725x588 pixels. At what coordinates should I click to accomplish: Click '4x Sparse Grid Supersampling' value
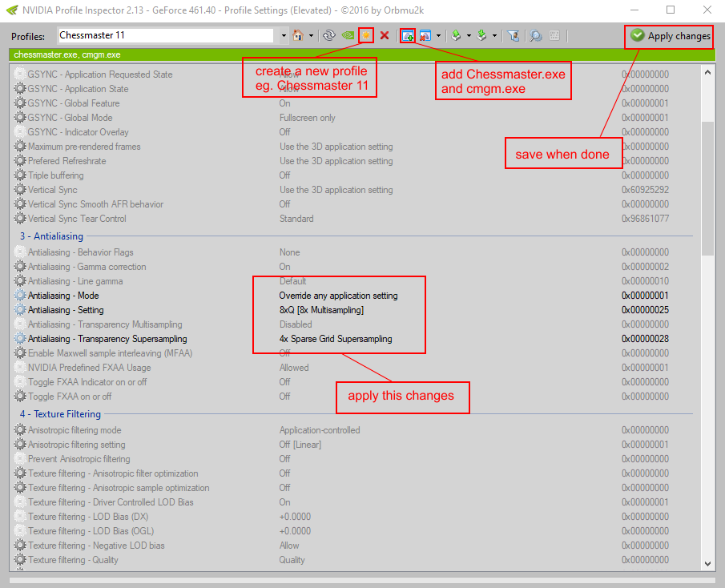pos(336,339)
